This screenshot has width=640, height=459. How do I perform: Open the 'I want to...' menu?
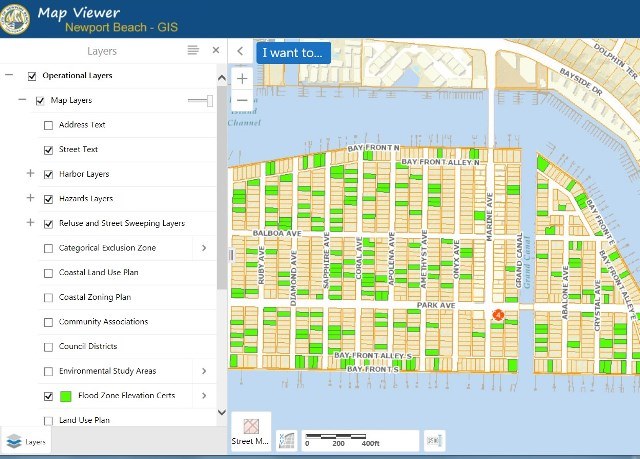293,52
